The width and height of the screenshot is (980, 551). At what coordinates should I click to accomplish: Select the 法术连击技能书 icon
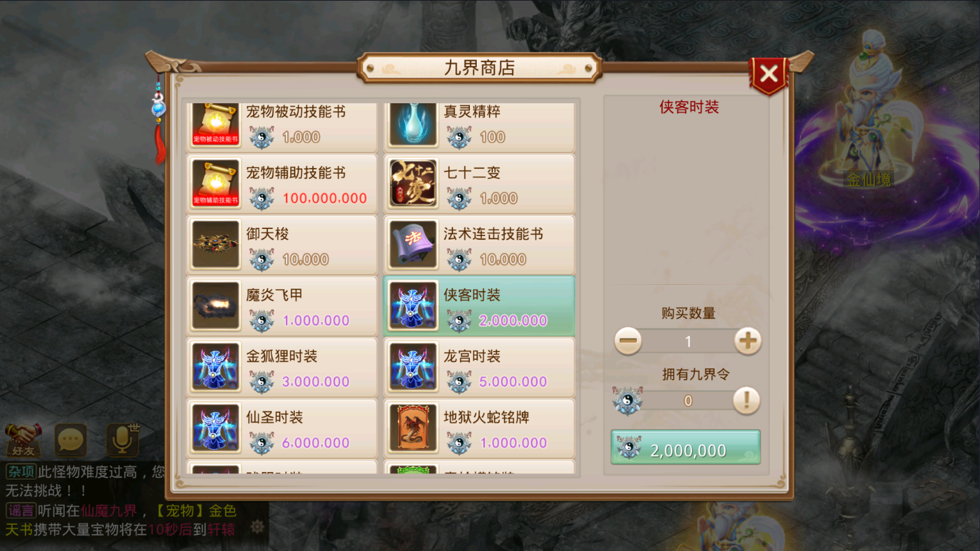tap(413, 244)
